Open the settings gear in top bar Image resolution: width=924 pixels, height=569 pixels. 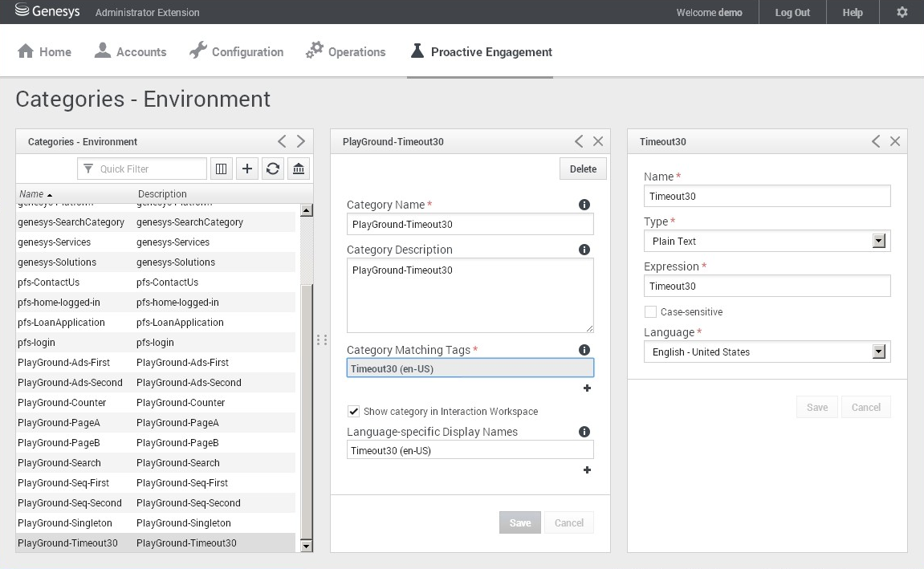(902, 12)
